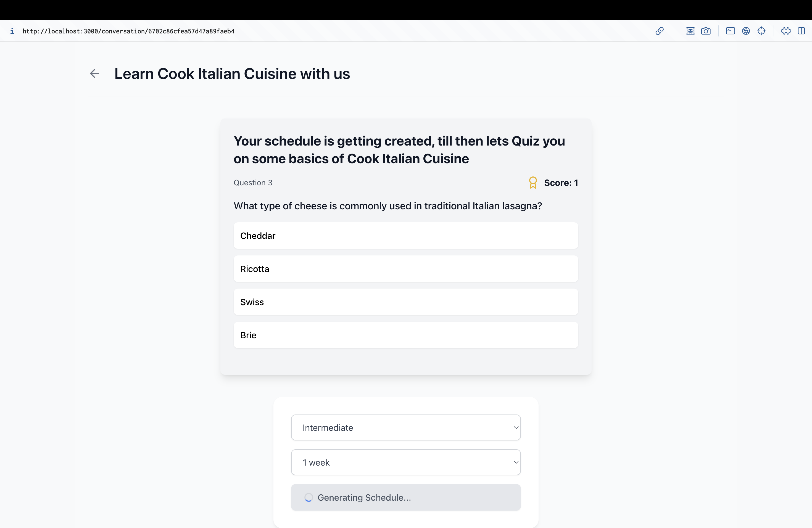Viewport: 812px width, 528px height.
Task: Take a screenshot with the camera icon
Action: pos(706,31)
